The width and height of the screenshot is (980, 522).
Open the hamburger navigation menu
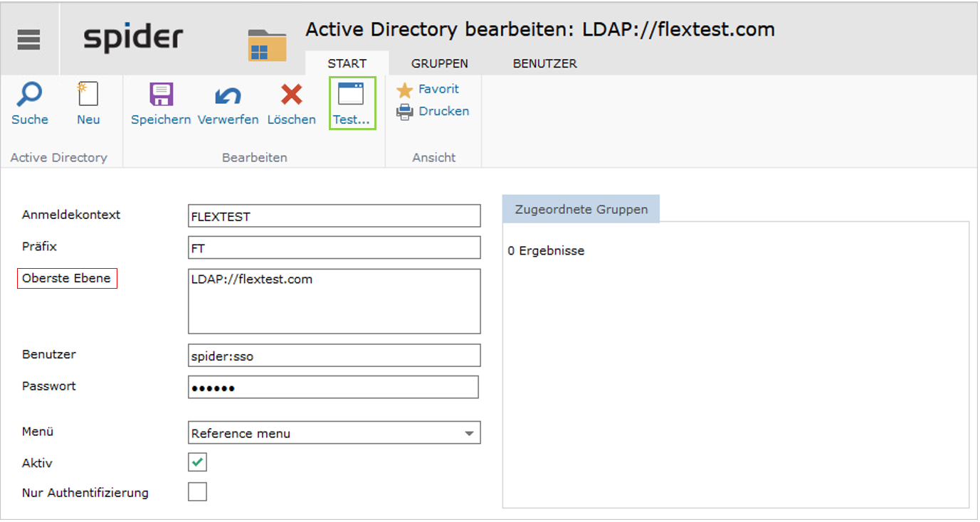click(28, 40)
